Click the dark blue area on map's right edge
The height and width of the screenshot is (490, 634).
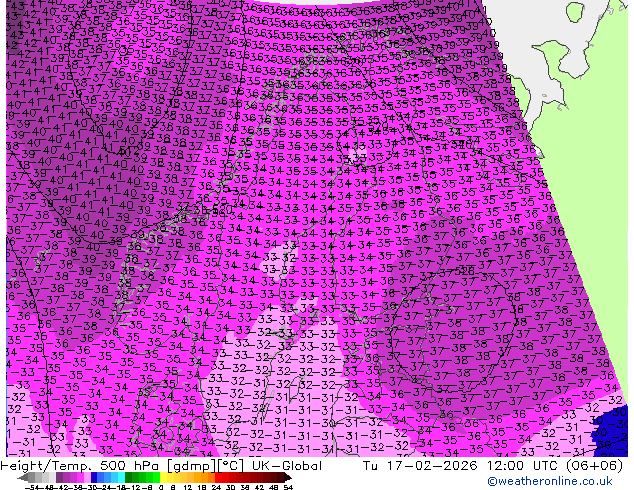point(611,431)
